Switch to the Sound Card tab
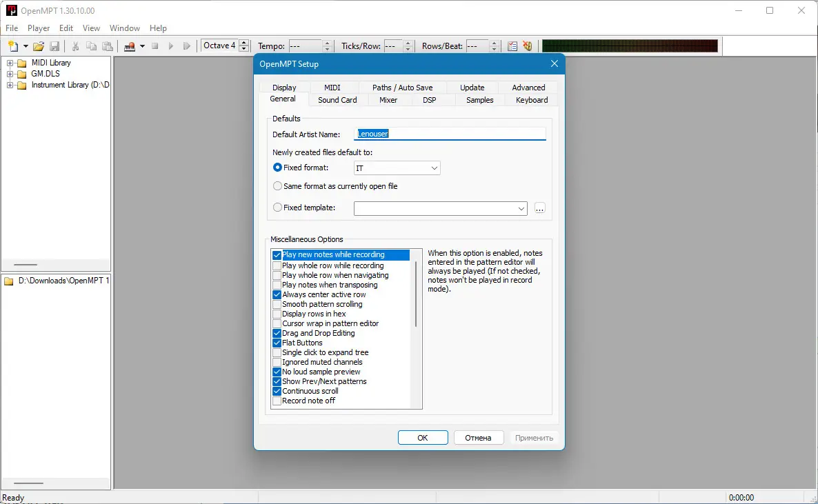 coord(337,100)
